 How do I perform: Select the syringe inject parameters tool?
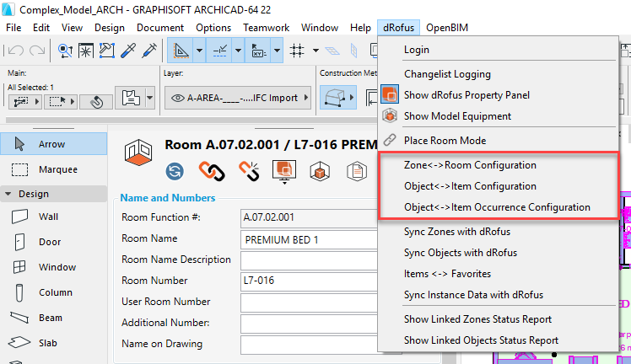tap(151, 51)
